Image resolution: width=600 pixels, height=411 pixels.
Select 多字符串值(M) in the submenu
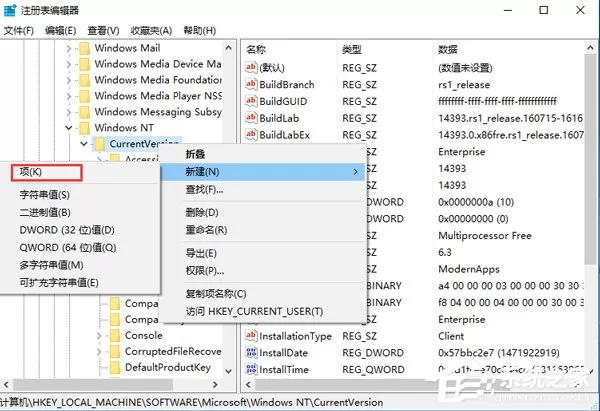click(80, 265)
